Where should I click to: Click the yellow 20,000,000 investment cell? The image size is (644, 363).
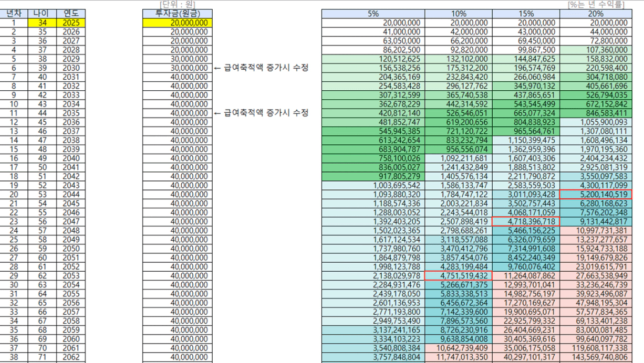pyautogui.click(x=178, y=23)
